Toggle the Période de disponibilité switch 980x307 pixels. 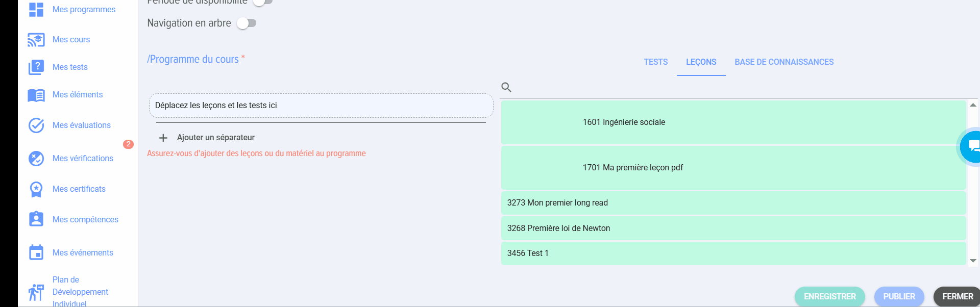tap(263, 2)
